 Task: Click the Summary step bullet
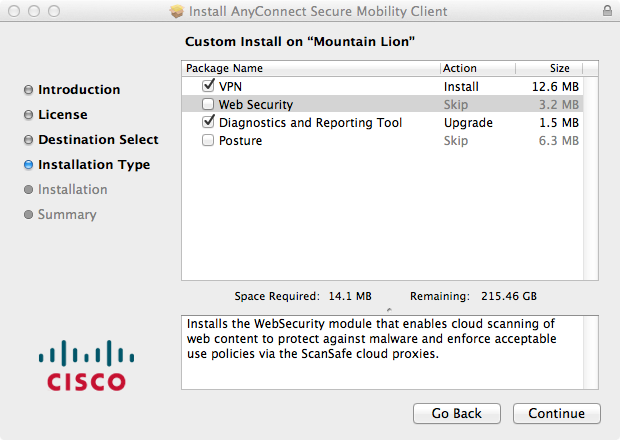click(28, 214)
